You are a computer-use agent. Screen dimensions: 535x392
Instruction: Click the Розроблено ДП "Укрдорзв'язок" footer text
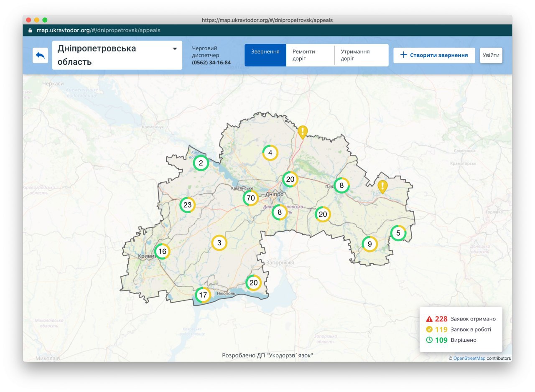(x=267, y=356)
